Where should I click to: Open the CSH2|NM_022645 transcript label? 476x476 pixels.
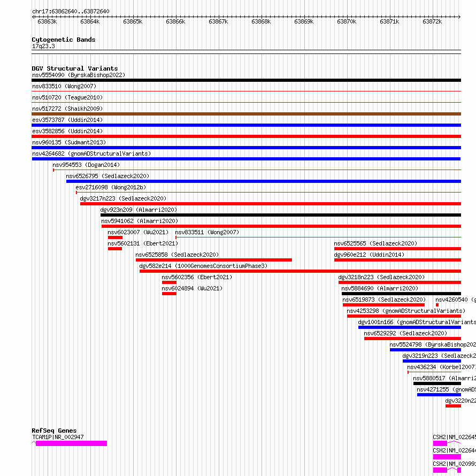[x=454, y=437]
